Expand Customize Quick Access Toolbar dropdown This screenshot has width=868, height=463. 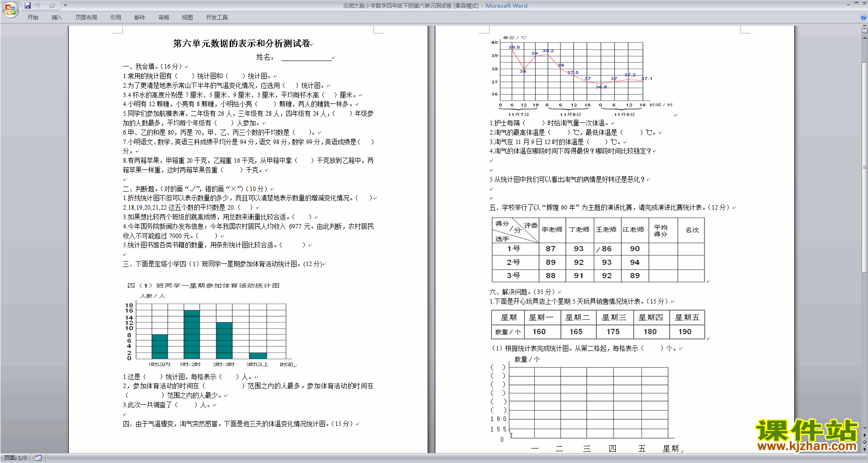pos(65,5)
